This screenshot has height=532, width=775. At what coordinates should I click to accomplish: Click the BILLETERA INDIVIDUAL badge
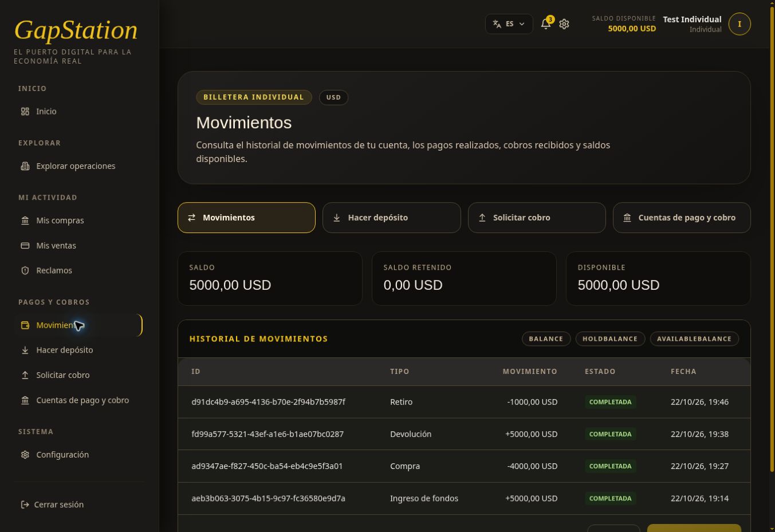254,97
